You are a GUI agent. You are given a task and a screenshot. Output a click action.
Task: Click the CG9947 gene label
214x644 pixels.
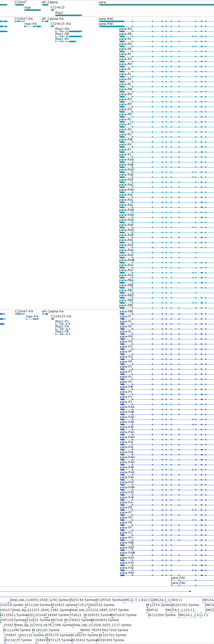(x=21, y=2)
